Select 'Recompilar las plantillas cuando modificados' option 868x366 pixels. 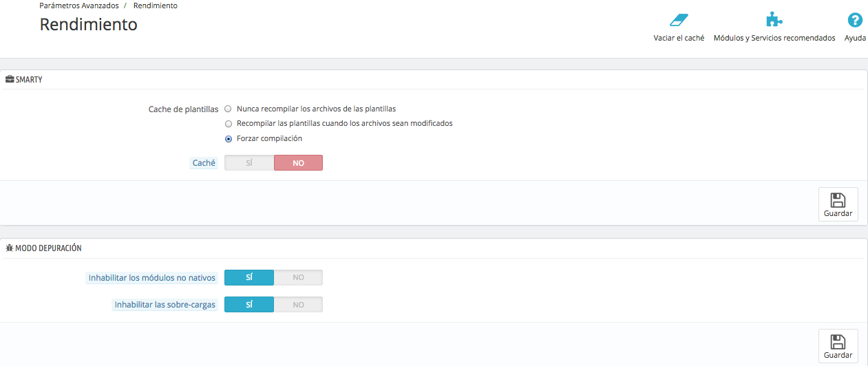(229, 124)
